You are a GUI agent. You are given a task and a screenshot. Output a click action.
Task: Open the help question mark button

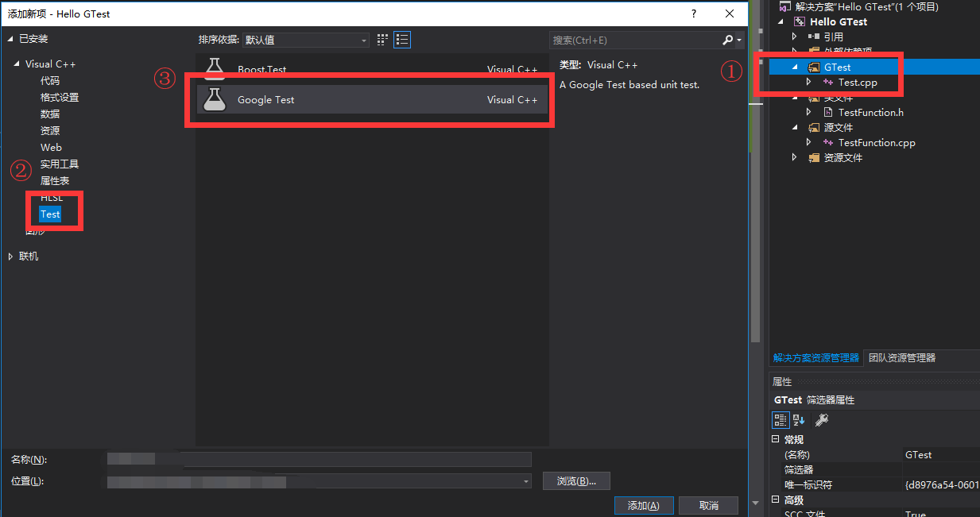point(694,14)
